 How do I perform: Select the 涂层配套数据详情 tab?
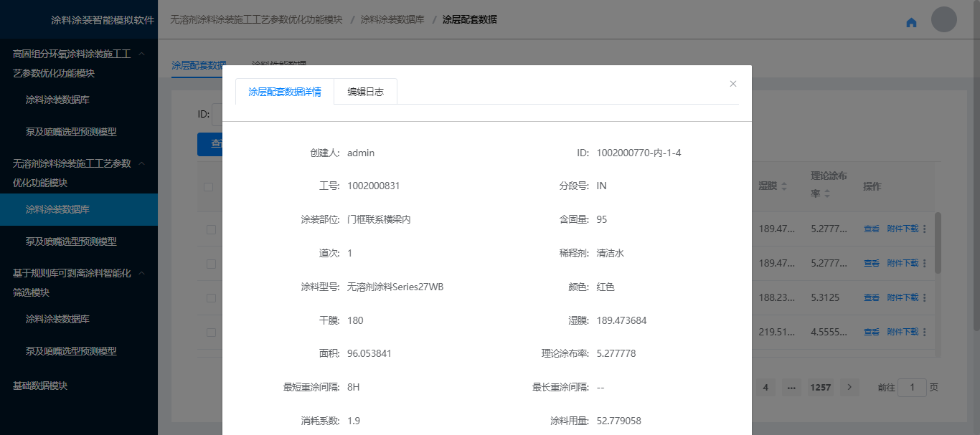[x=284, y=92]
